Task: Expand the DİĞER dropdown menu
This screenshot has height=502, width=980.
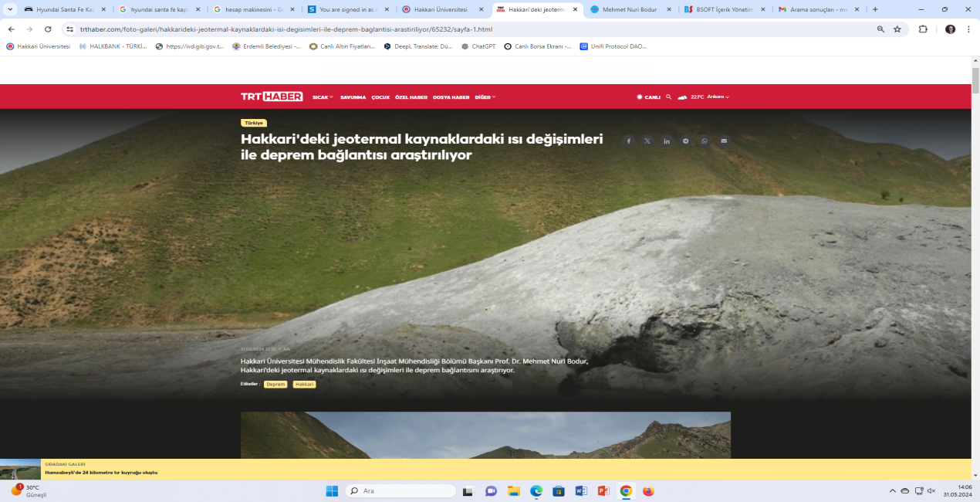Action: tap(485, 97)
